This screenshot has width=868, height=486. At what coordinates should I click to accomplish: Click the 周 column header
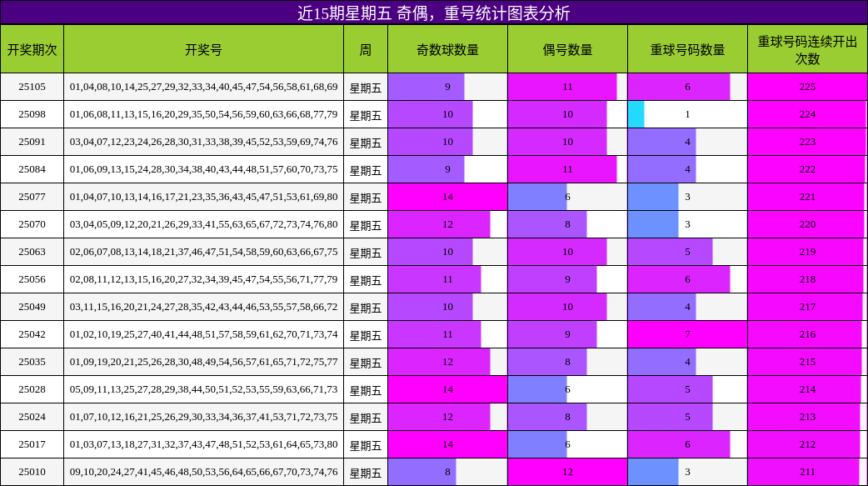click(x=364, y=50)
